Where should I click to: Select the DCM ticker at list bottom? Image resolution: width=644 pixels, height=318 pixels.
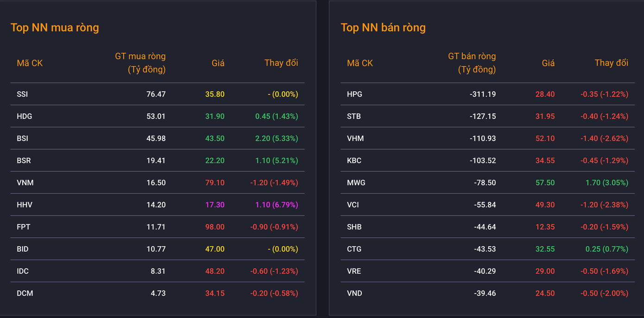(x=24, y=293)
